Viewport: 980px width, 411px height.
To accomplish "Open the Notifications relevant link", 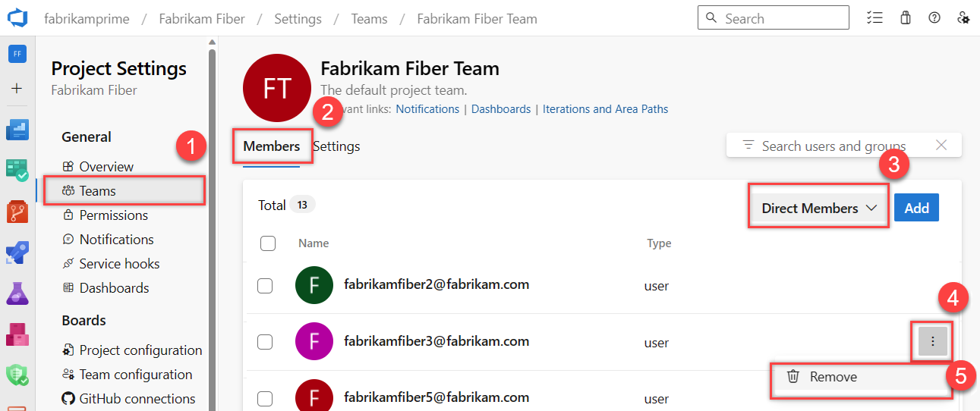I will [427, 109].
